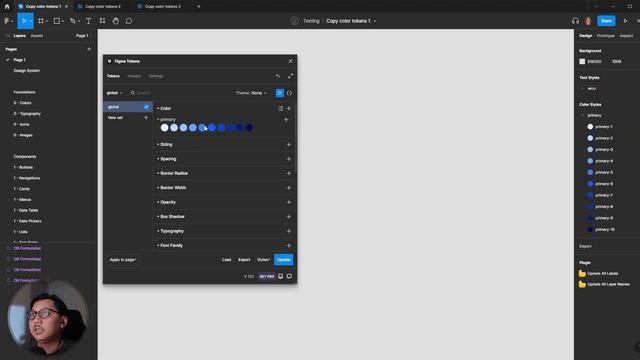Click the first white primary token swatch
This screenshot has height=360, width=640.
[x=164, y=128]
